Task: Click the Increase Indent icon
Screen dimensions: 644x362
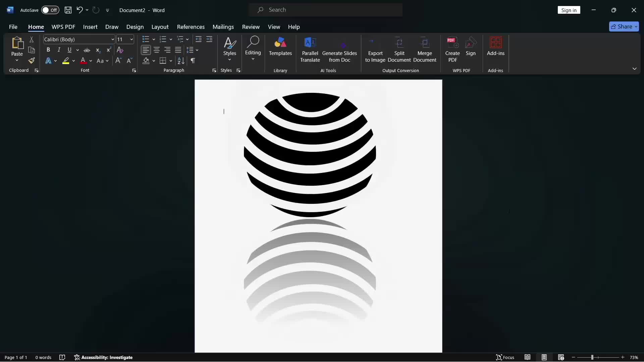Action: point(209,39)
